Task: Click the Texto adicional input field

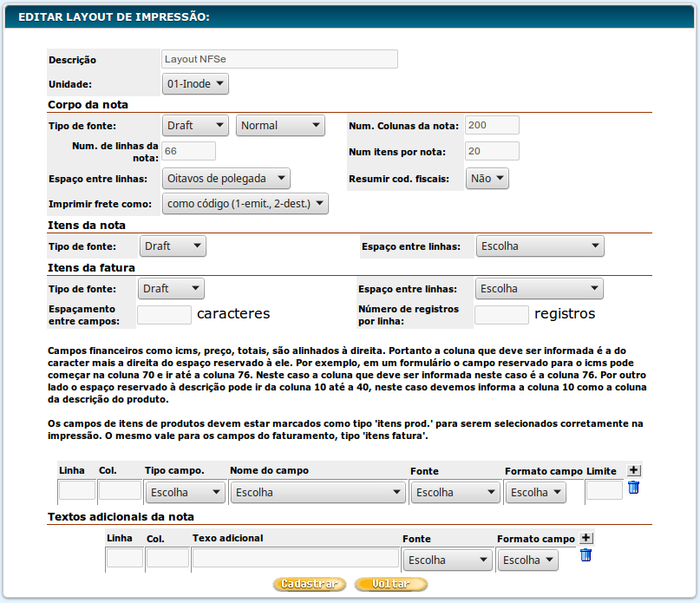Action: pos(296,559)
